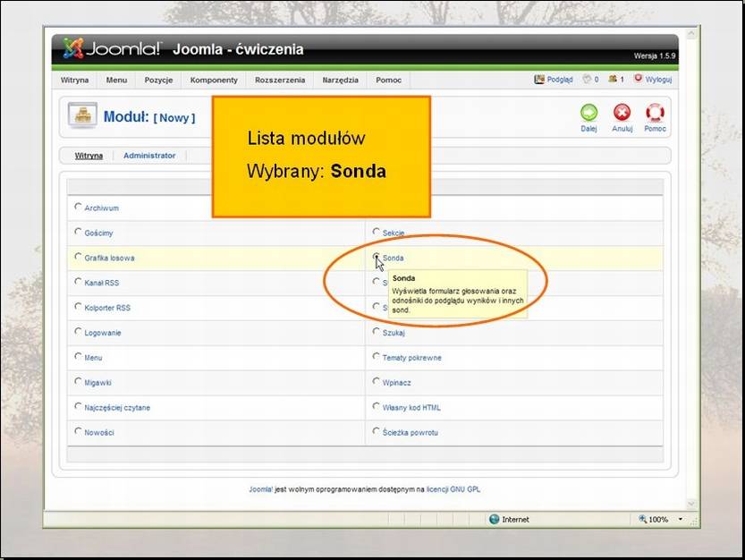Click the Internet zone label in status bar
745x560 pixels.
[x=515, y=520]
